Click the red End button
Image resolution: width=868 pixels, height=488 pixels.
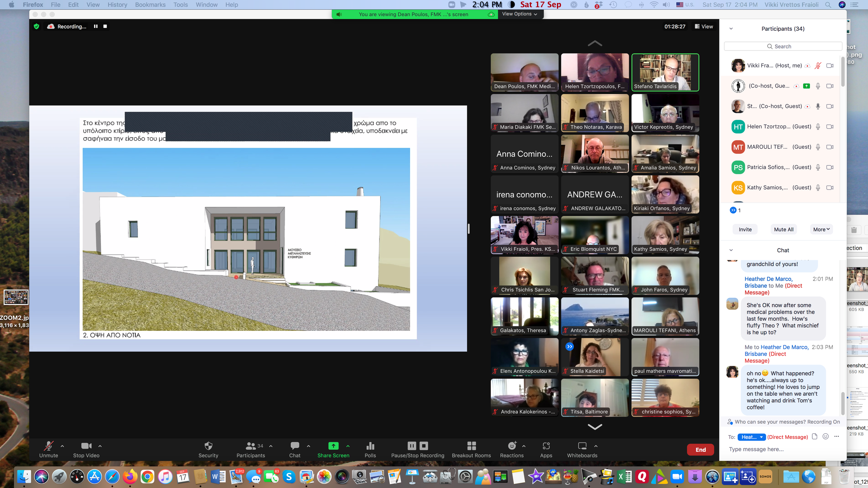click(700, 450)
